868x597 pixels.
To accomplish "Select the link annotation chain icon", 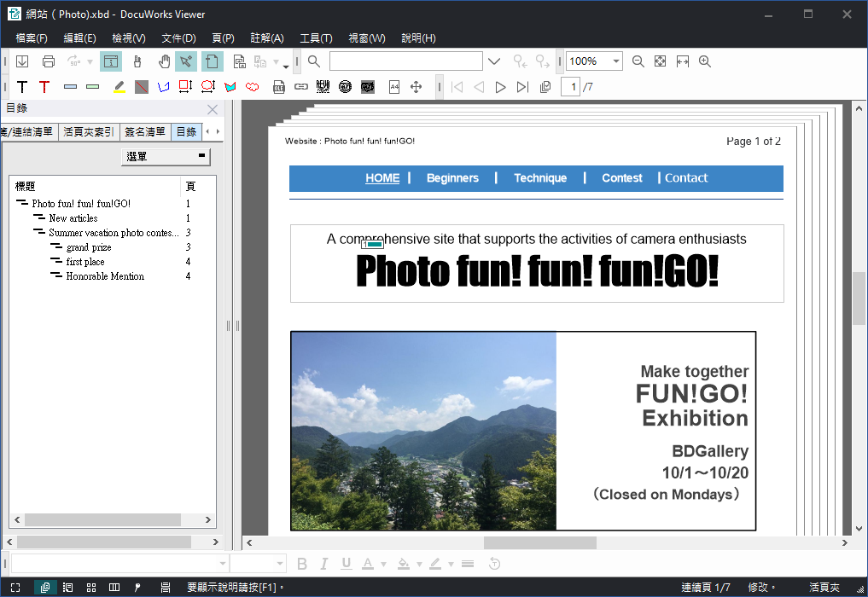I will 300,87.
